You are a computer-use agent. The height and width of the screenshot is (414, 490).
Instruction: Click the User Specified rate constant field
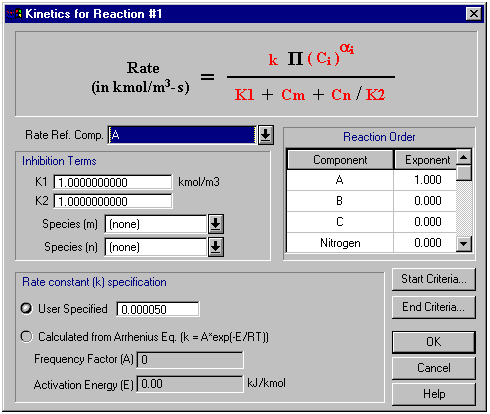(x=158, y=309)
